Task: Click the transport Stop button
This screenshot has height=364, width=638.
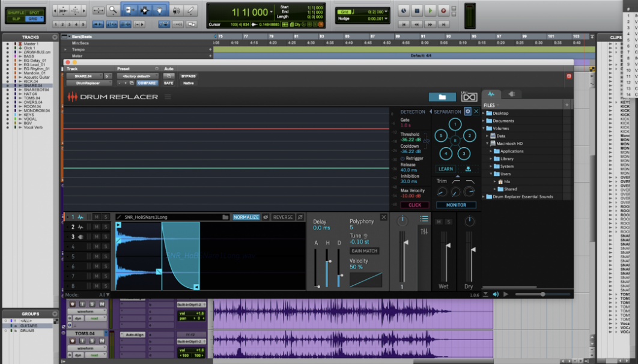Action: [417, 11]
